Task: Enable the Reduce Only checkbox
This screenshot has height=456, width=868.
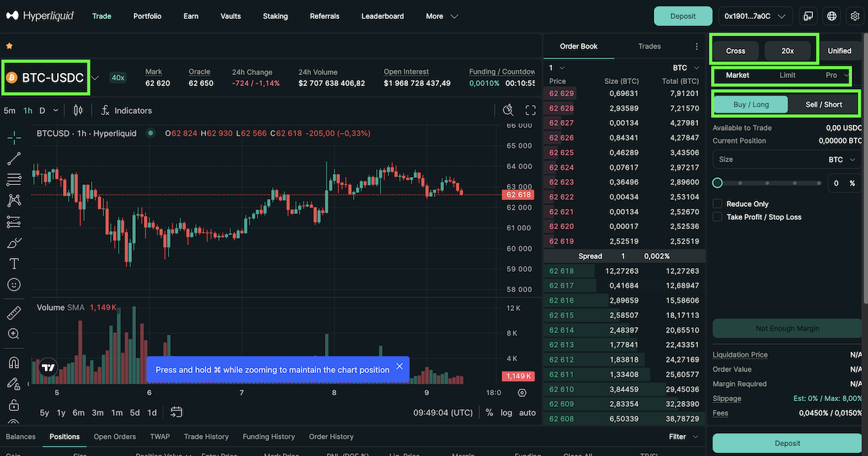Action: point(718,204)
